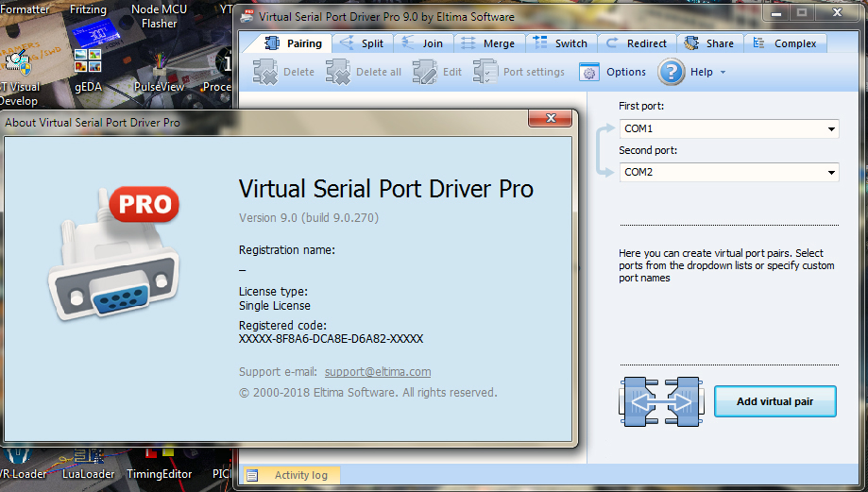Click the Registration name label

pyautogui.click(x=287, y=250)
